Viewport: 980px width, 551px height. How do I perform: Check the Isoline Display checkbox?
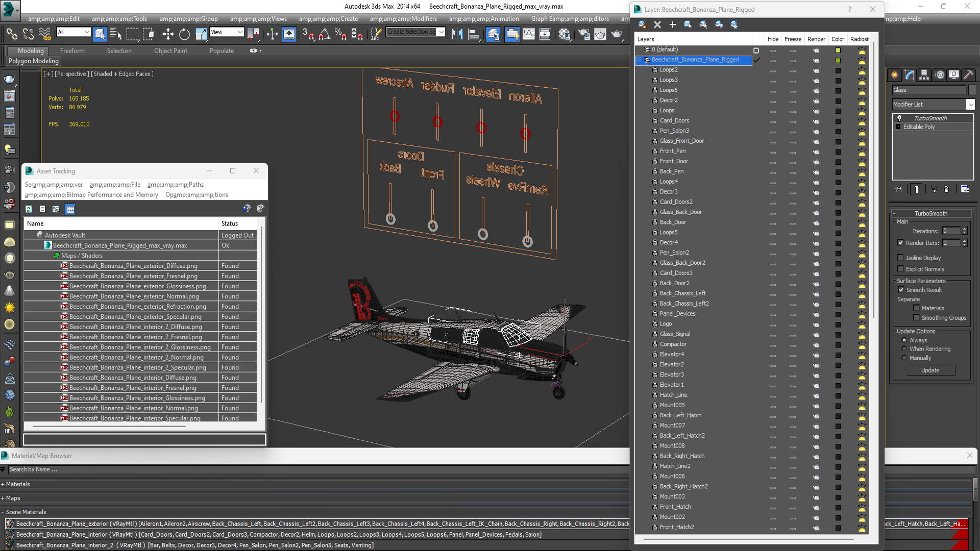tap(901, 258)
